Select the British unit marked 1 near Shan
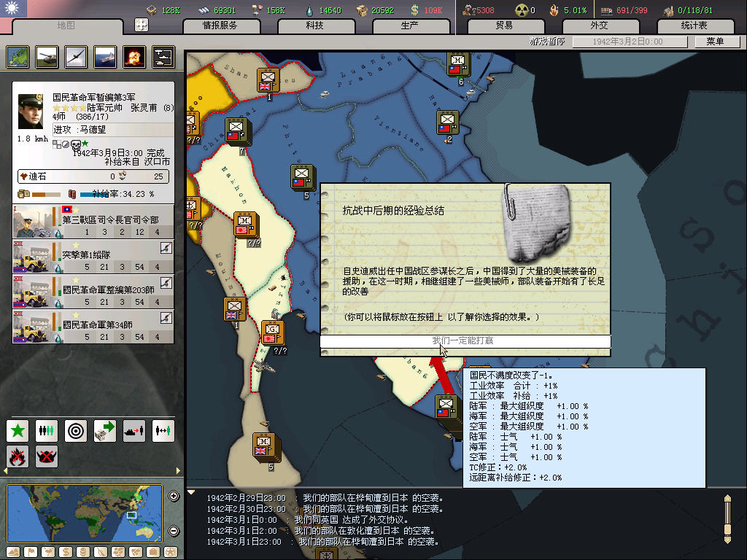The image size is (747, 560). (x=268, y=80)
